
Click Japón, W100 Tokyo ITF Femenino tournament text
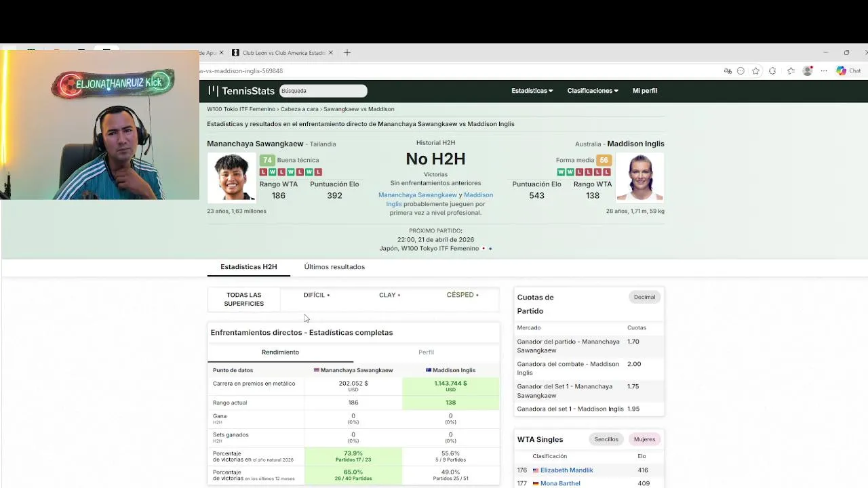click(429, 249)
